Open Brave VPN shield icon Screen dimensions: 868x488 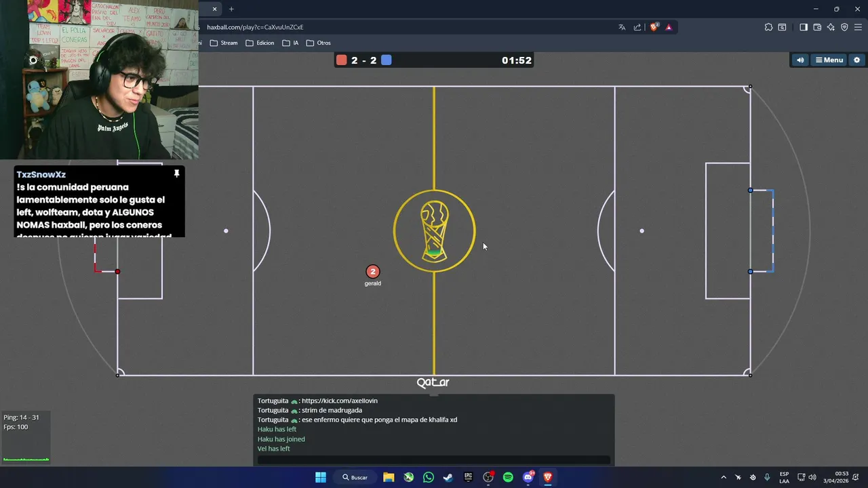(x=844, y=27)
